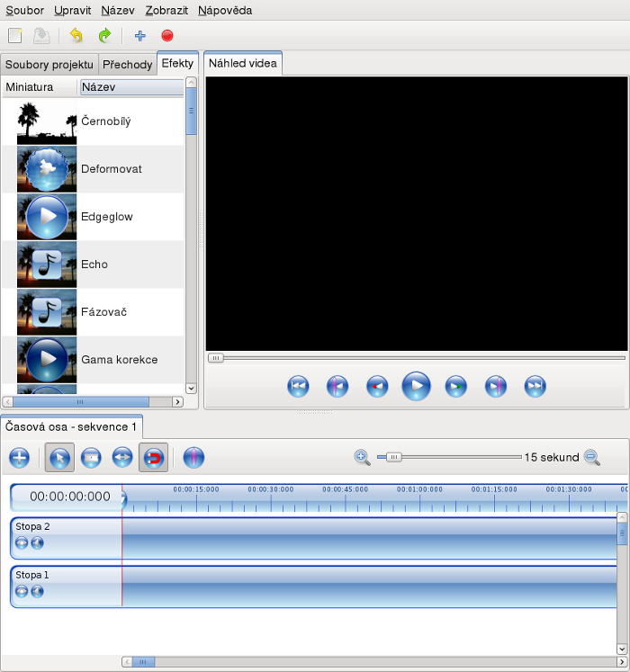Screen dimensions: 630x672
Task: Click the Název column header in effects list
Action: pyautogui.click(x=130, y=87)
